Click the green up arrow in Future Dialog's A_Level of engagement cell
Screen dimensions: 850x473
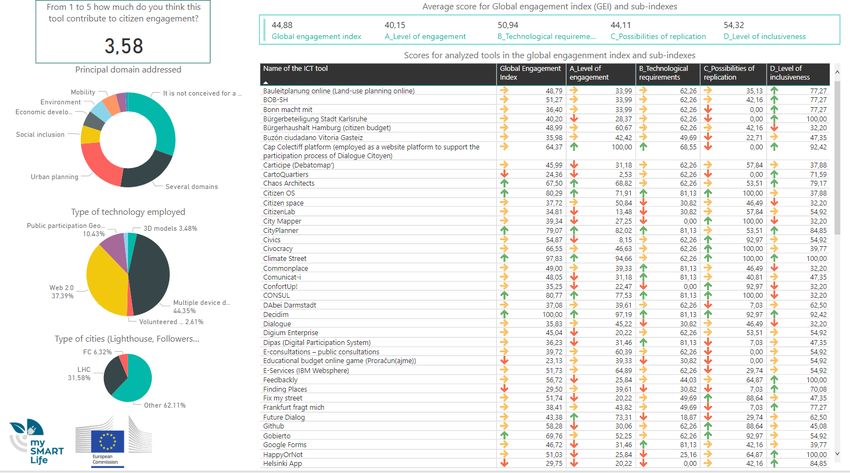574,417
